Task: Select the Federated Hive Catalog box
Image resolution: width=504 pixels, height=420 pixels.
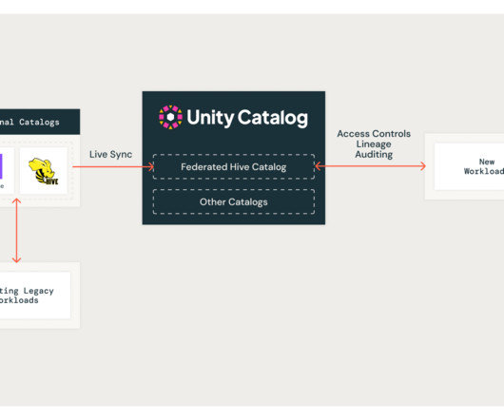Action: point(234,166)
